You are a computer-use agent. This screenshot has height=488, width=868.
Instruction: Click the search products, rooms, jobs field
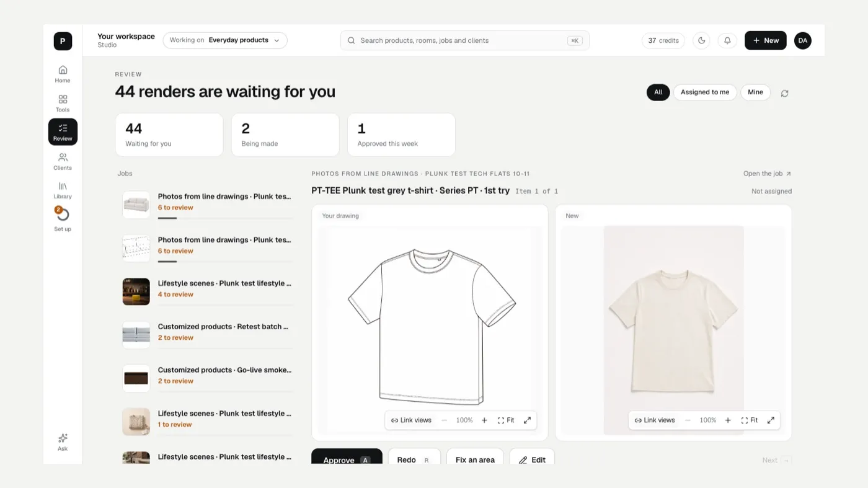click(x=465, y=40)
